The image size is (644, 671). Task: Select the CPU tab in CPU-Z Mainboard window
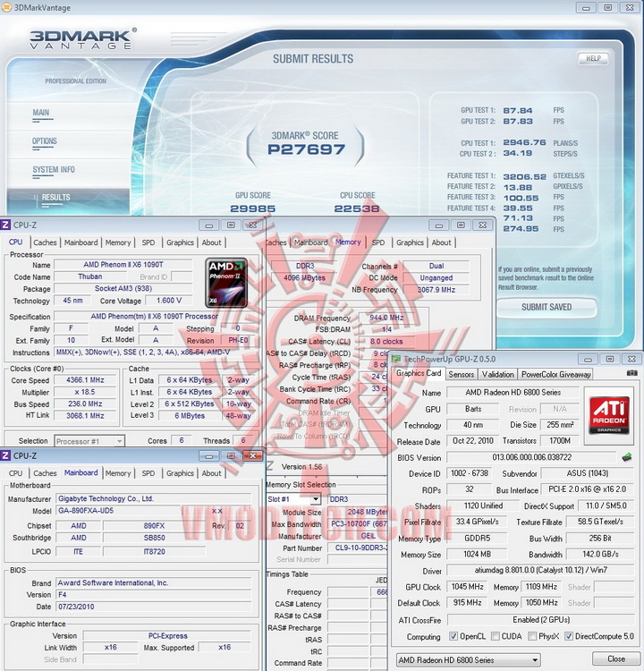coord(16,473)
